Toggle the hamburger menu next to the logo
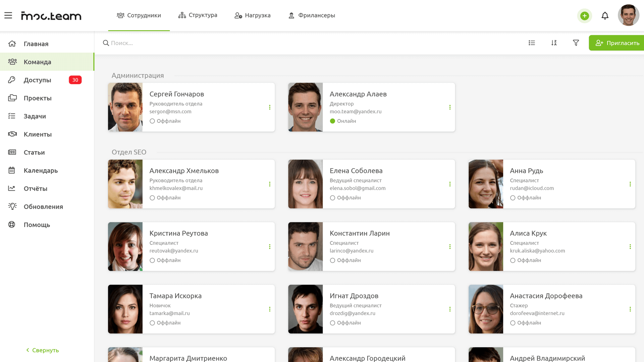Image resolution: width=644 pixels, height=362 pixels. pos(8,15)
